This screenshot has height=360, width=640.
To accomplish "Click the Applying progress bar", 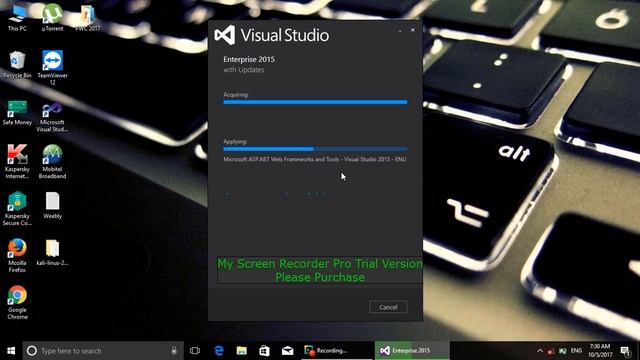I will point(315,149).
